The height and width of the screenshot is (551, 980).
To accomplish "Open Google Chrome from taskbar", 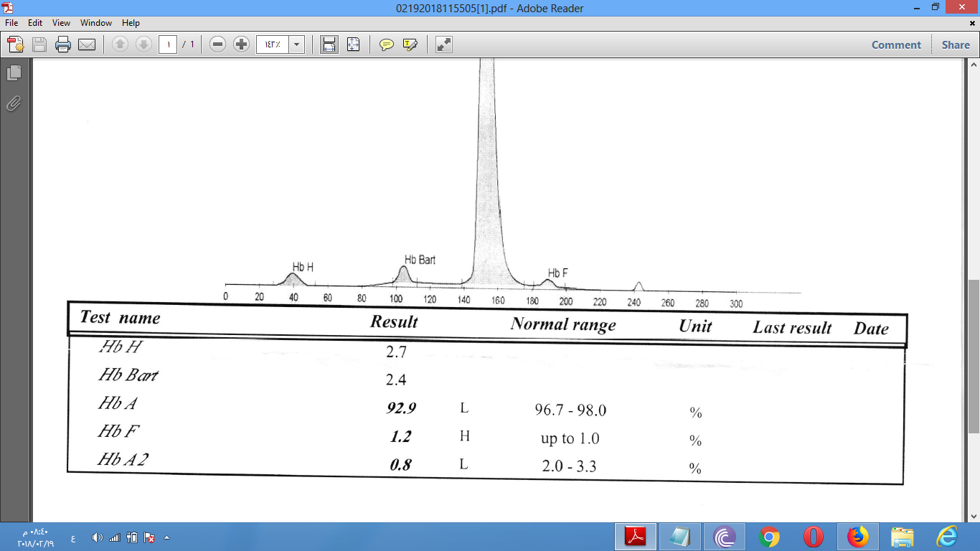I will point(769,537).
